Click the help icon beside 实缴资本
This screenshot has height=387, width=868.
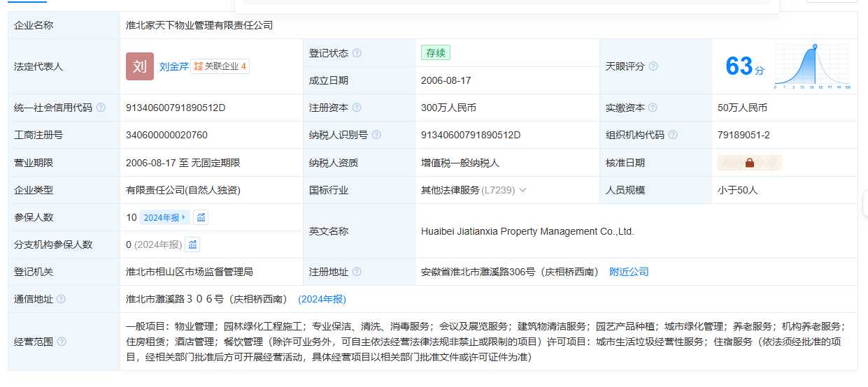click(x=653, y=108)
